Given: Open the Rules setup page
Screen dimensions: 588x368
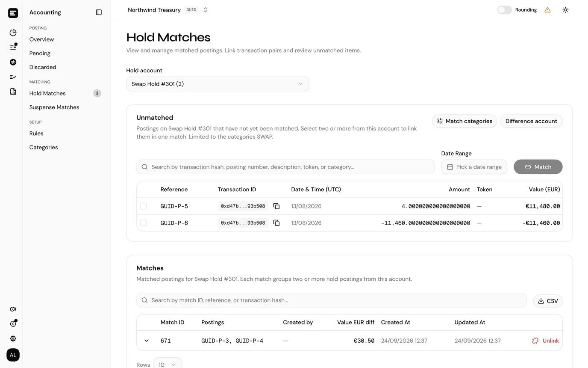Looking at the screenshot, I should [36, 134].
